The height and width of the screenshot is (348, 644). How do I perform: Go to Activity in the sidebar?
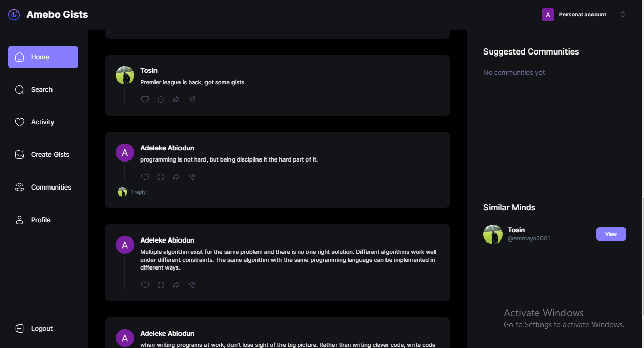click(x=42, y=122)
